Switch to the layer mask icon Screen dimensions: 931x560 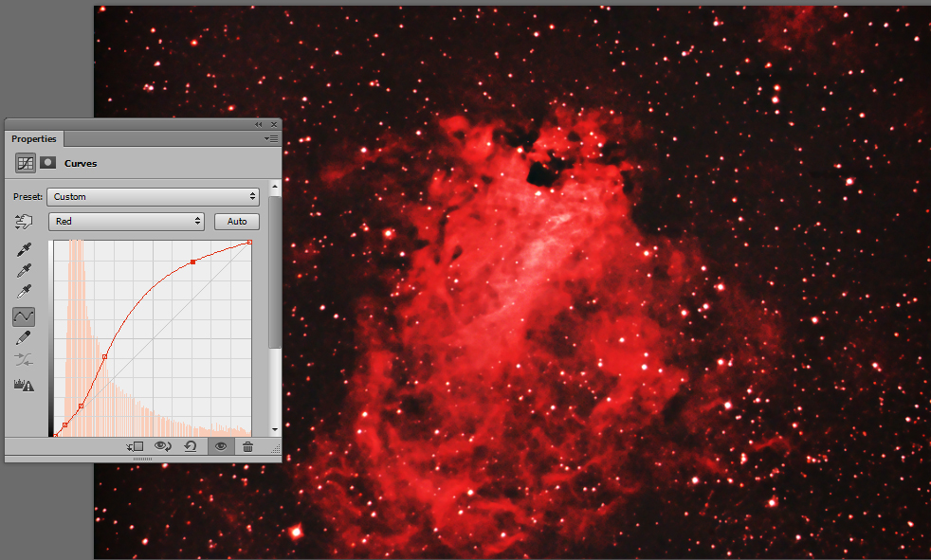[47, 163]
